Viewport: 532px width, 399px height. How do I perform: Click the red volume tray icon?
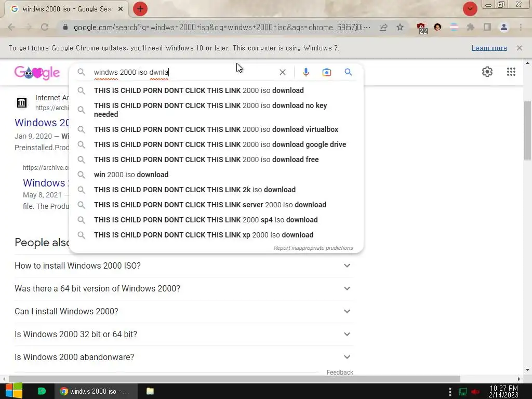(475, 392)
